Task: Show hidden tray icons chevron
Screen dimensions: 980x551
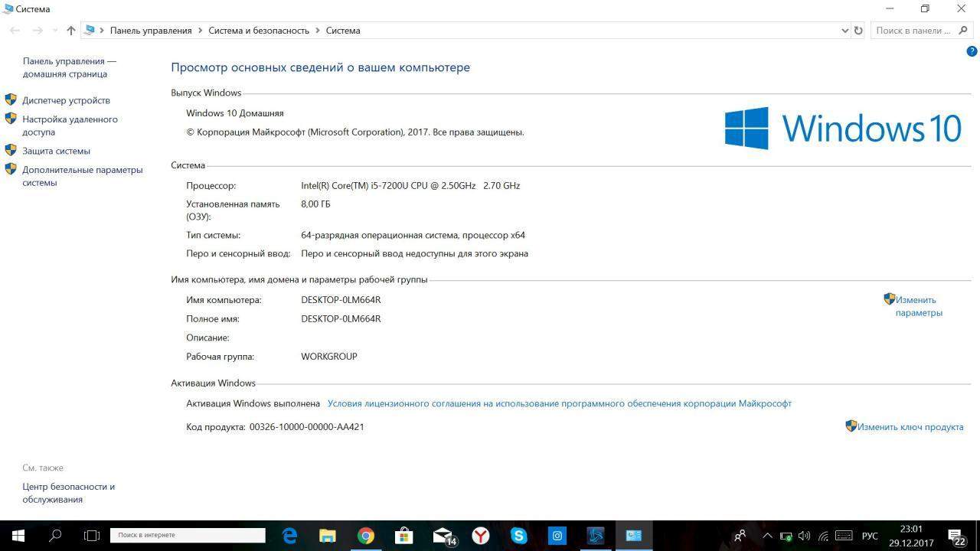Action: (x=767, y=536)
